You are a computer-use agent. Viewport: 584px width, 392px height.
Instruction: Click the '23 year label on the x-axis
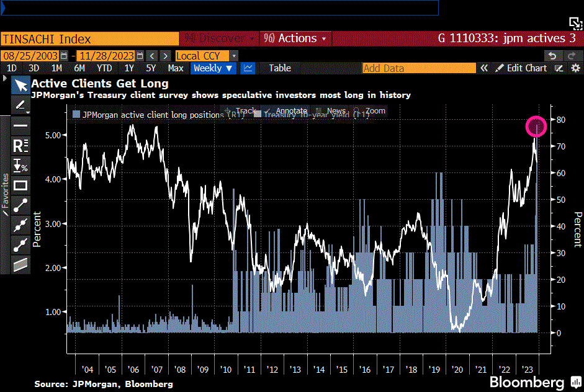527,370
